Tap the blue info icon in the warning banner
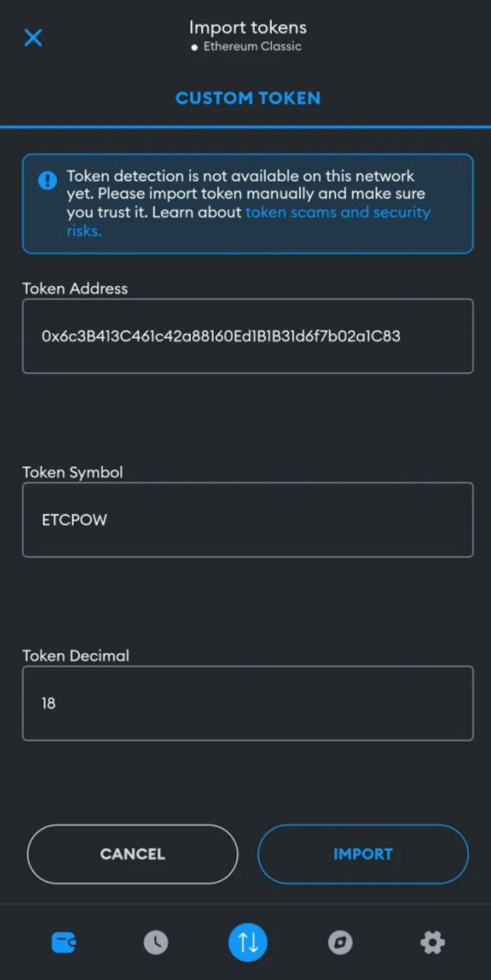The image size is (491, 980). tap(47, 180)
